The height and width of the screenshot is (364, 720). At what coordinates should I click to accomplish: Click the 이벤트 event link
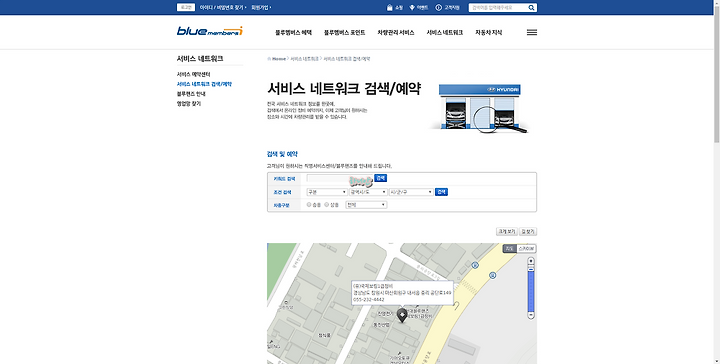point(422,7)
